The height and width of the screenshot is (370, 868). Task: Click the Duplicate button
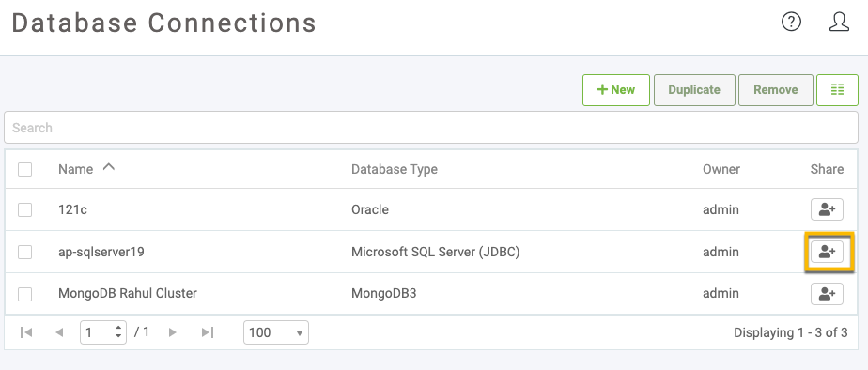click(x=694, y=90)
